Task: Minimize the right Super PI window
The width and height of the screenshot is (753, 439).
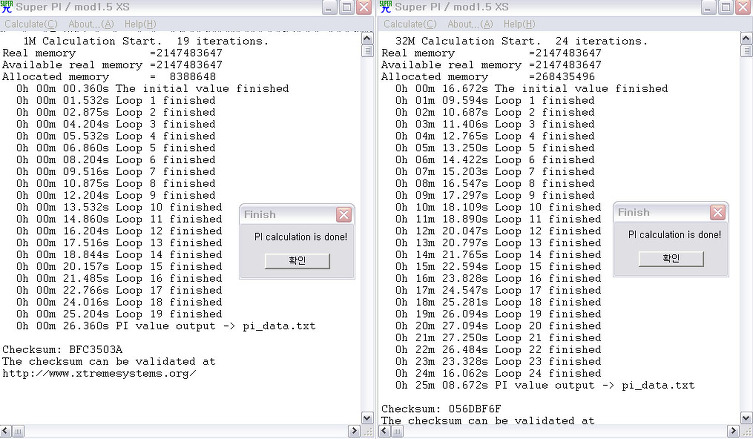Action: [x=709, y=7]
